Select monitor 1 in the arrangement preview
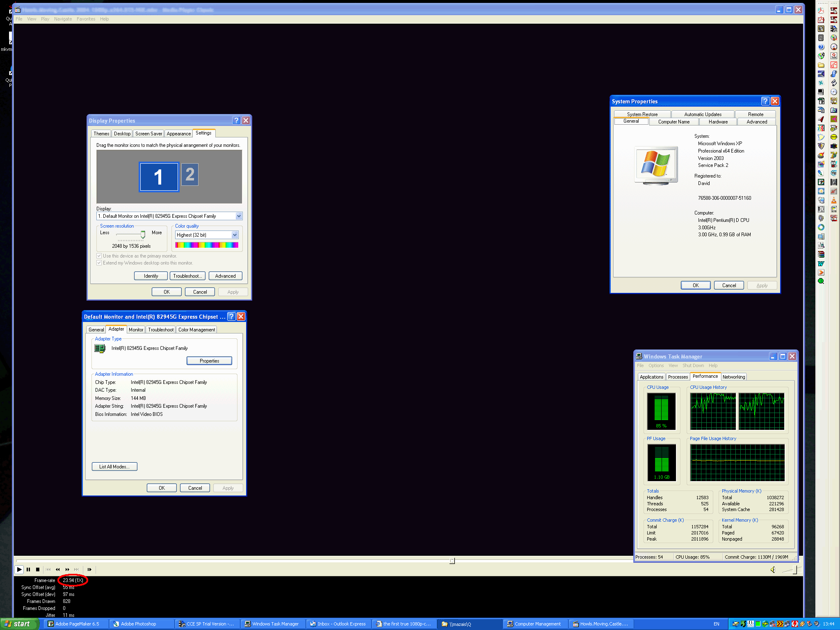 tap(159, 177)
